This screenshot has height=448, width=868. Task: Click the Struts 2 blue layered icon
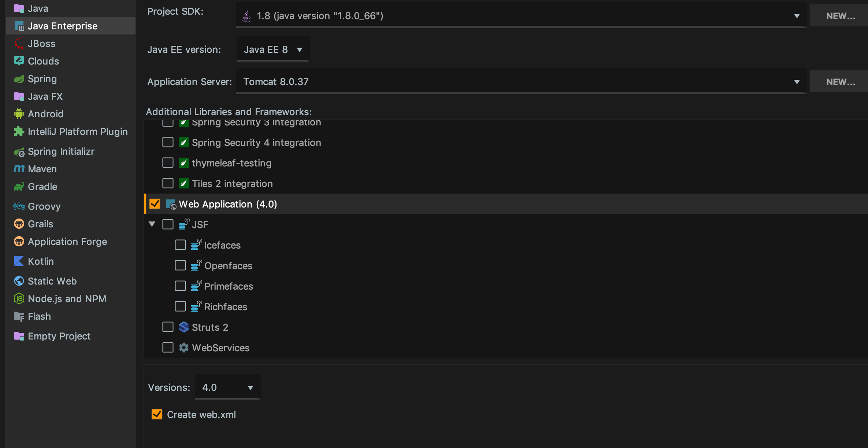click(184, 327)
